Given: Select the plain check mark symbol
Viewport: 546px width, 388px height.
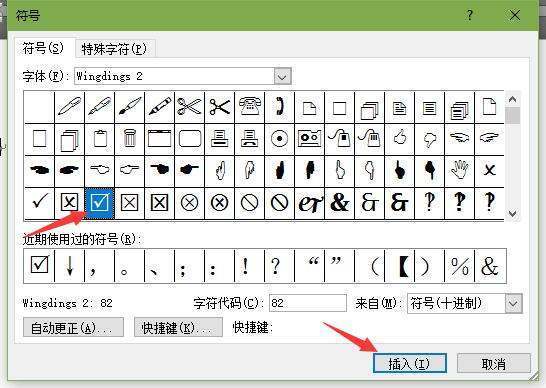Looking at the screenshot, I should point(39,203).
